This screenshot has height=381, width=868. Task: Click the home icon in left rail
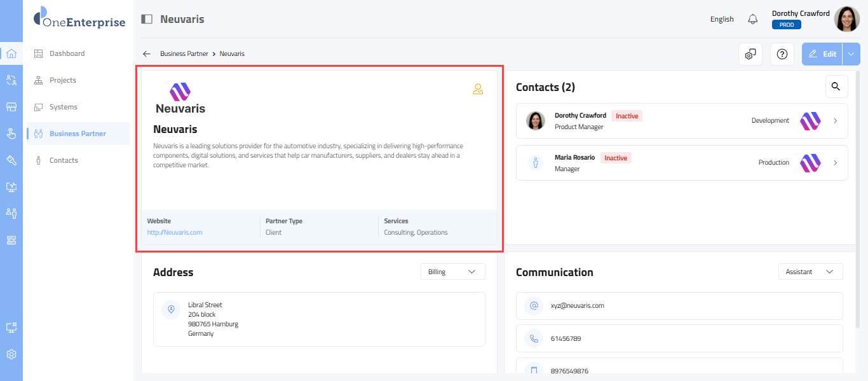11,53
